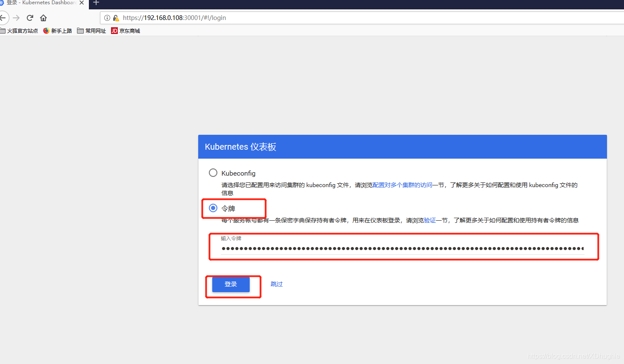Click the 跳过 skip link
Viewport: 624px width, 364px height.
pos(276,284)
